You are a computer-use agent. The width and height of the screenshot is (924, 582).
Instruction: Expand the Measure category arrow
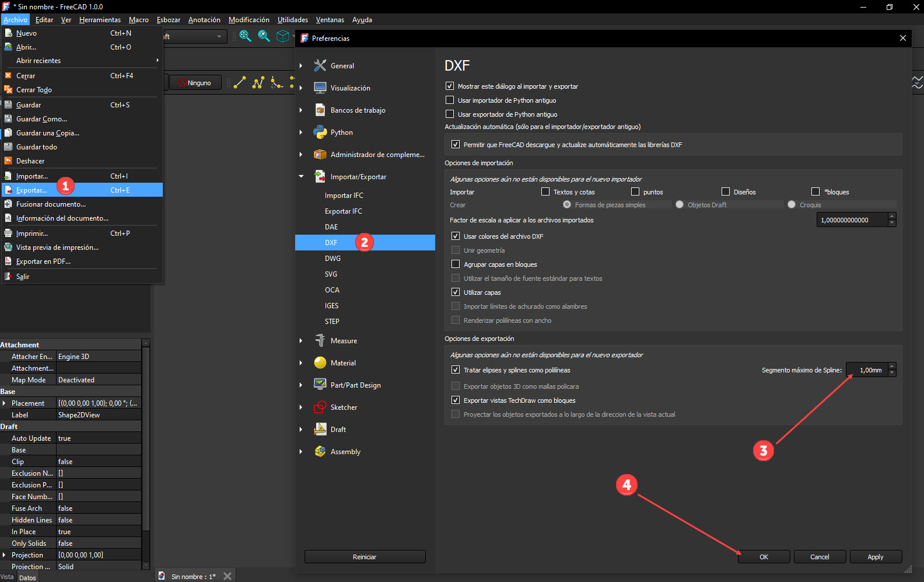(301, 340)
